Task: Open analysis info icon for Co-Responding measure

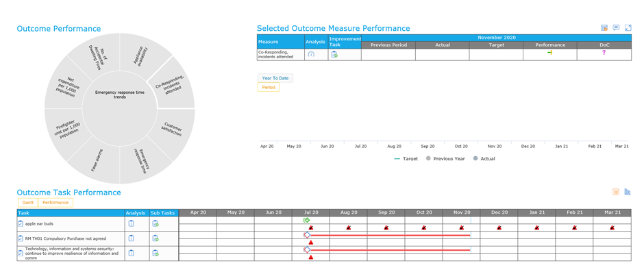Action: click(311, 54)
